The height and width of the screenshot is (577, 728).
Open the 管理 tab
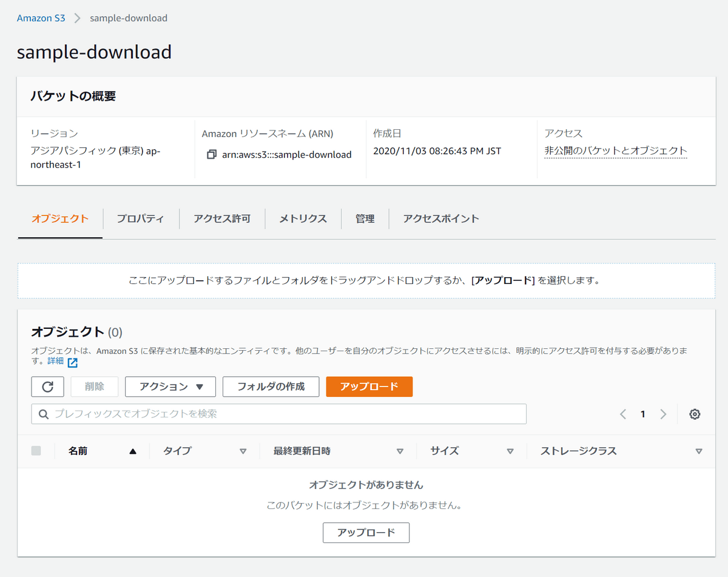pos(365,219)
